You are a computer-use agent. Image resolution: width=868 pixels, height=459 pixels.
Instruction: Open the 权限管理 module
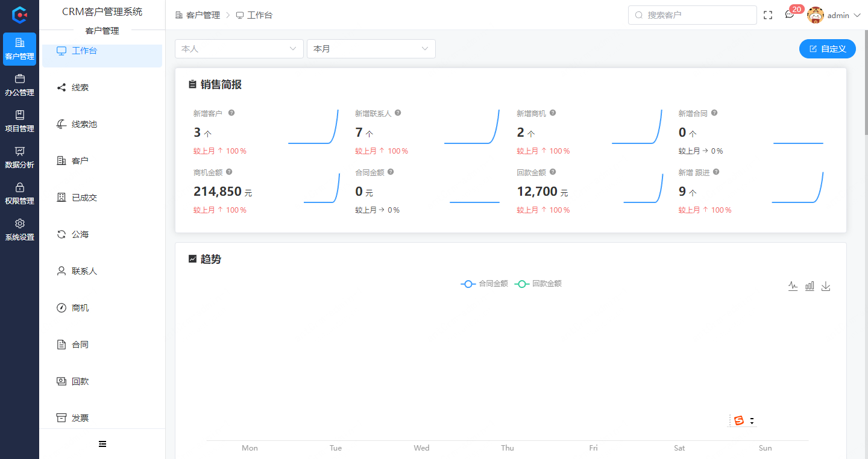19,193
